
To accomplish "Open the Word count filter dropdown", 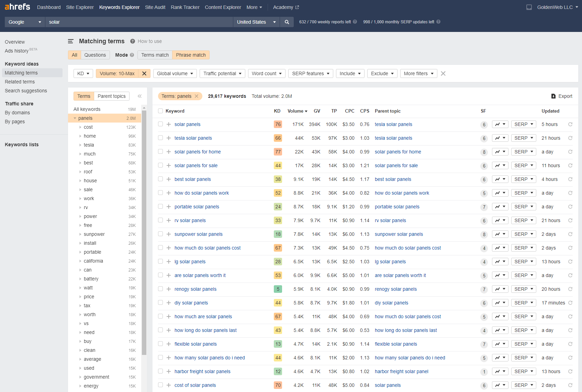I will (267, 73).
